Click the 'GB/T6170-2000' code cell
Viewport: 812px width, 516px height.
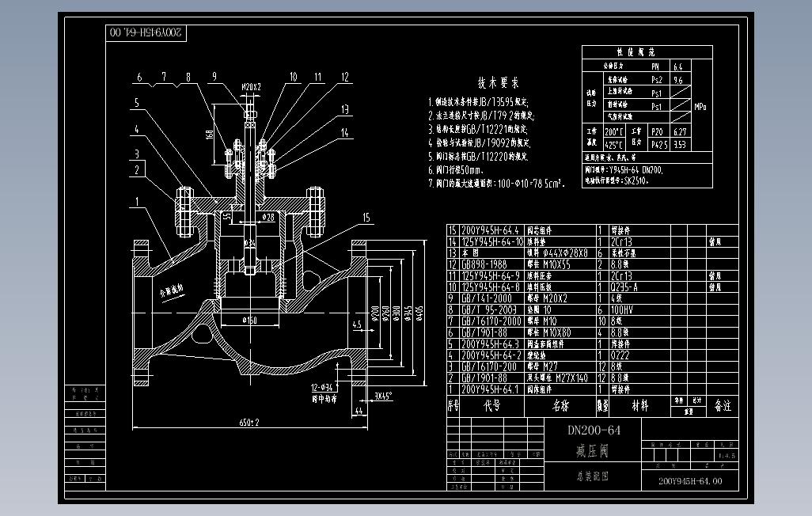pyautogui.click(x=491, y=321)
